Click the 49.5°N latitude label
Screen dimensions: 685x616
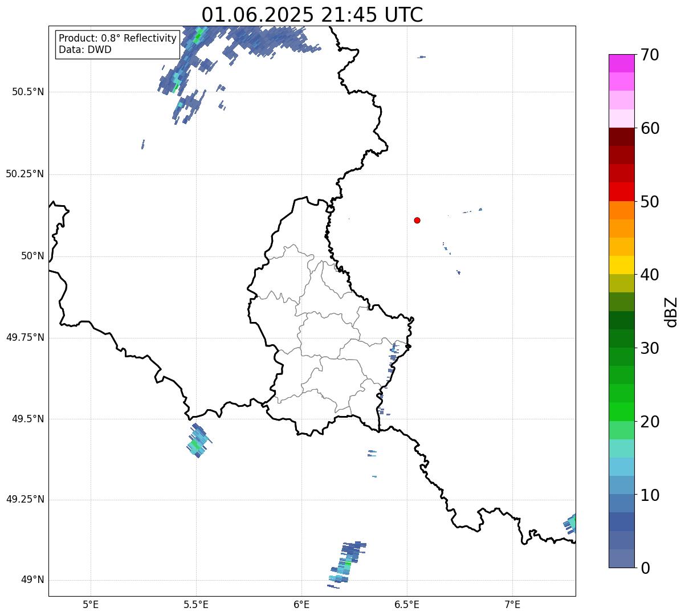(x=28, y=419)
